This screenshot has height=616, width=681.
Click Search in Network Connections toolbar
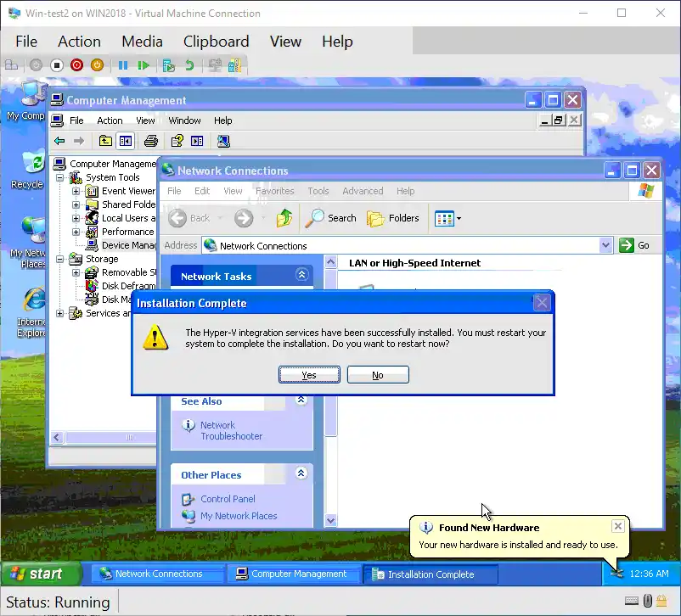330,218
